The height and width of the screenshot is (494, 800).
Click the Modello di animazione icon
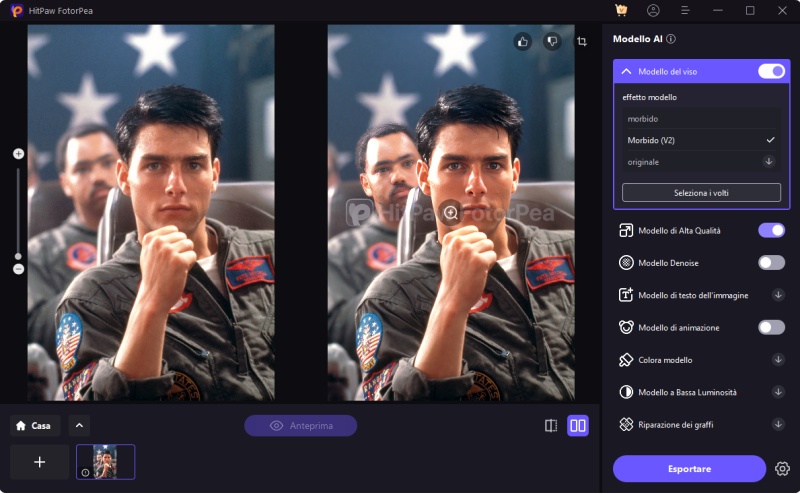pos(626,327)
